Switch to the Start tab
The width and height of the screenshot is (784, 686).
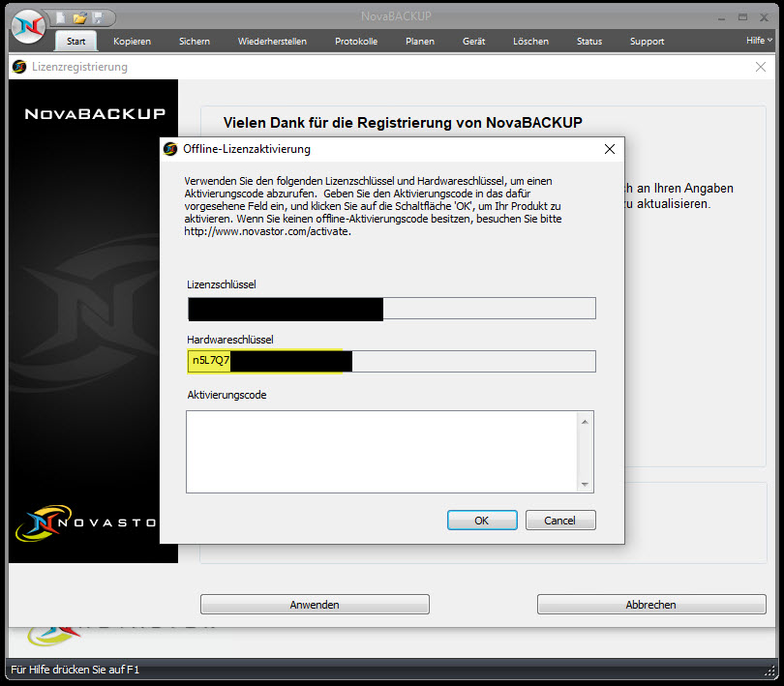tap(76, 41)
